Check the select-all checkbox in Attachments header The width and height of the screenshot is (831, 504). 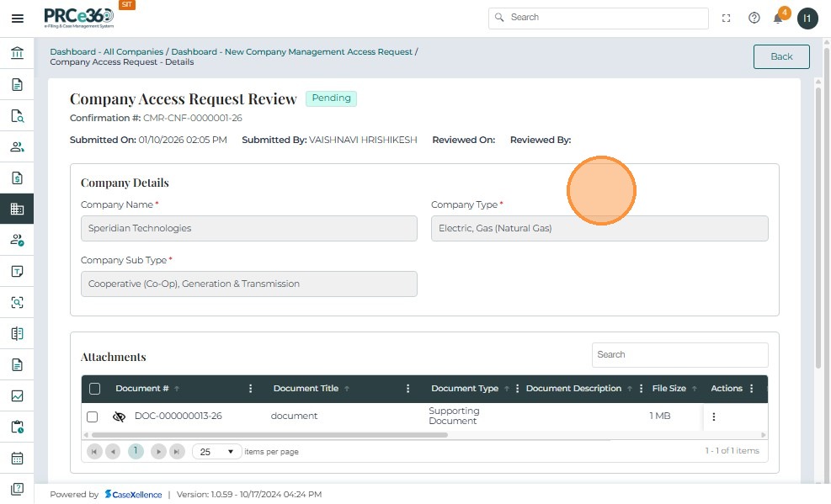[94, 389]
